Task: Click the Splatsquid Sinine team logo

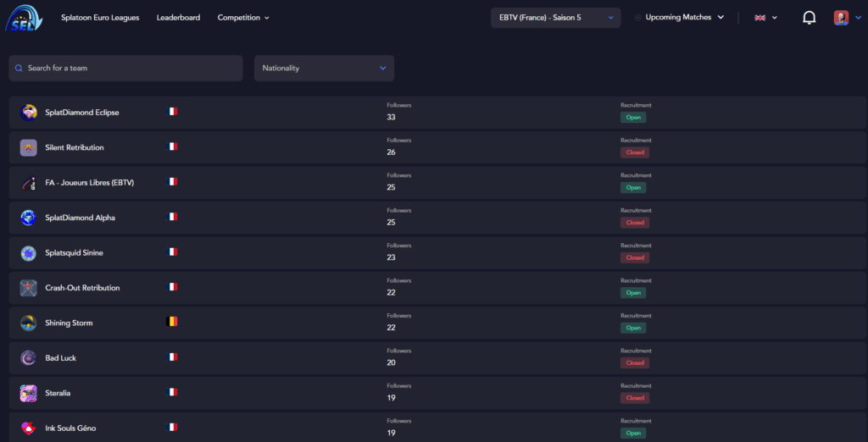Action: pos(28,253)
